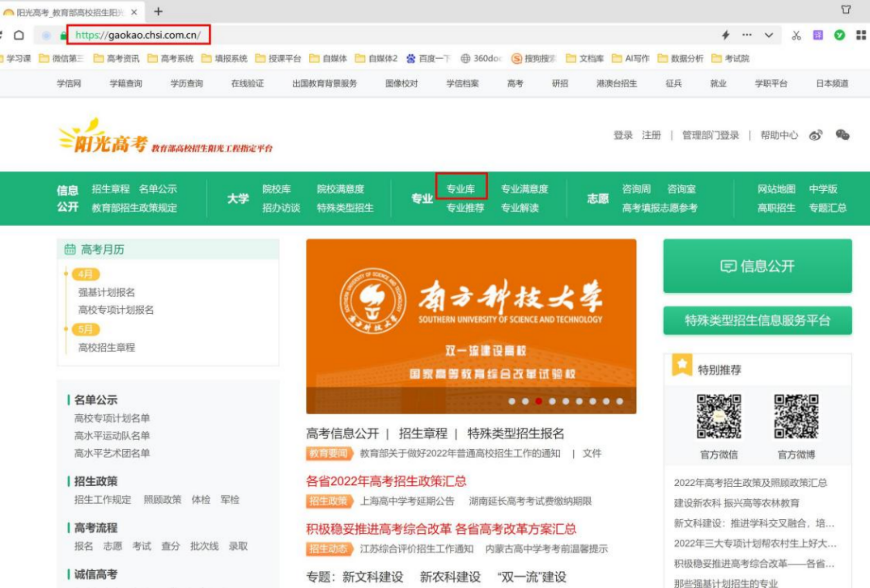This screenshot has height=588, width=870.
Task: Open the 考试院 bookmark folder
Action: 730,58
